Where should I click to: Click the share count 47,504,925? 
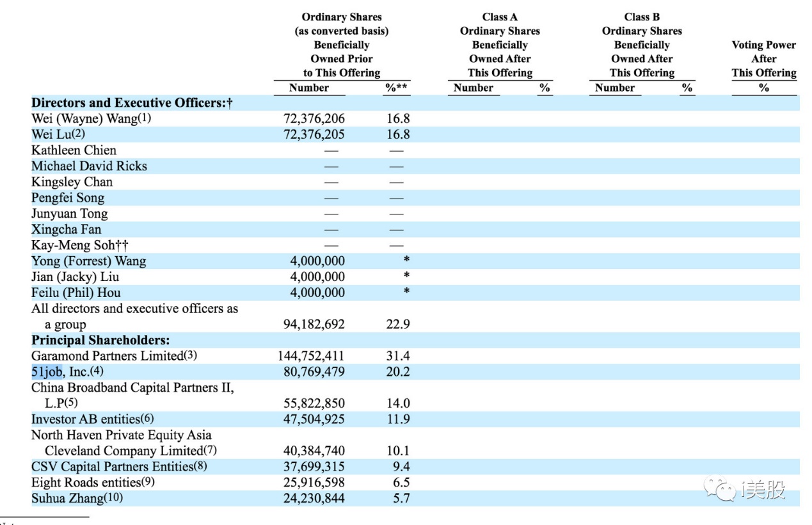[314, 419]
